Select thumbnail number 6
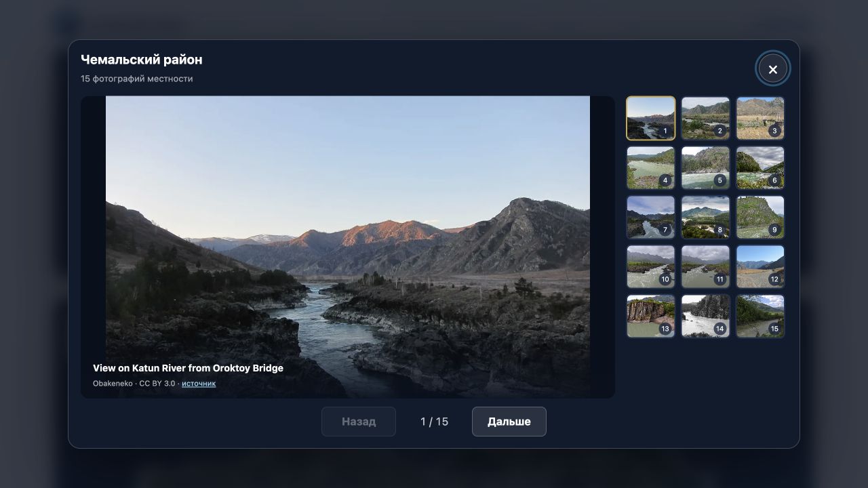The image size is (868, 488). point(760,167)
